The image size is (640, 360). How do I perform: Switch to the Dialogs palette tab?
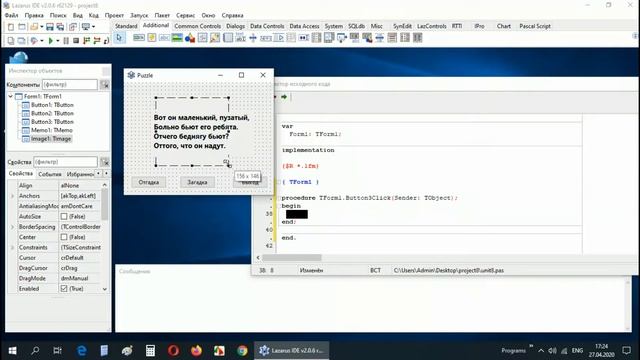click(236, 26)
